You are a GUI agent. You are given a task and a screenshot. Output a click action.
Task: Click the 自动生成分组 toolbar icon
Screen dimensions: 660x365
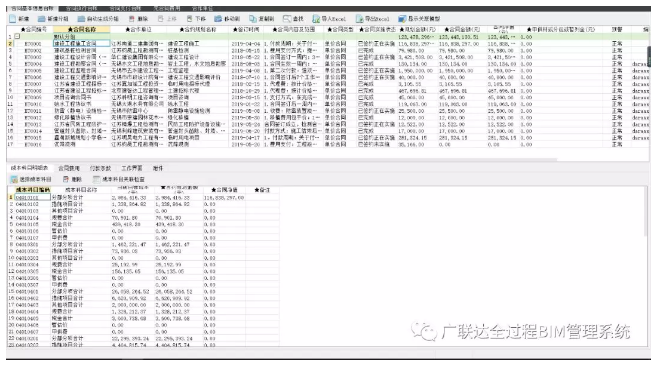pos(81,19)
